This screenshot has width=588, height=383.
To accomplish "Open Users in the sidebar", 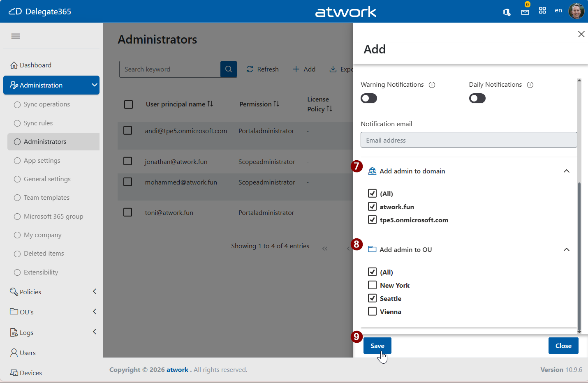I will [x=23, y=353].
